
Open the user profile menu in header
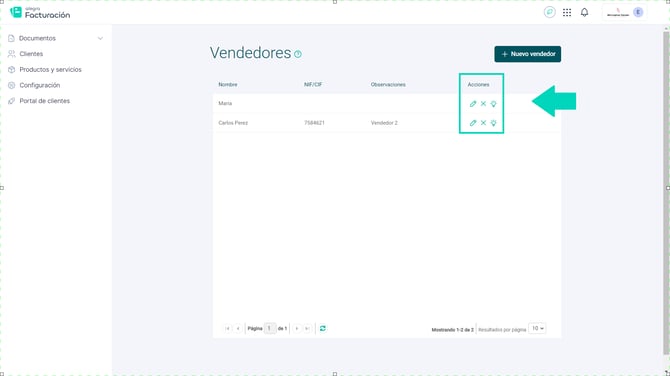pos(625,12)
